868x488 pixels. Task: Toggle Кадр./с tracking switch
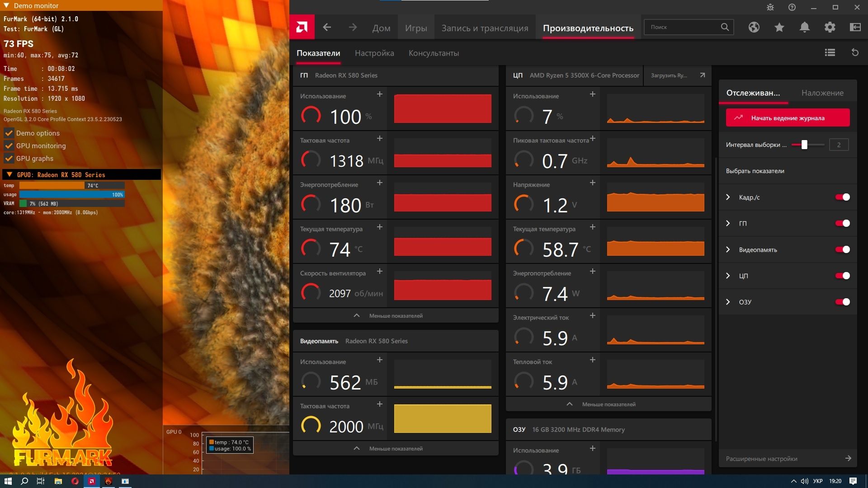(843, 197)
